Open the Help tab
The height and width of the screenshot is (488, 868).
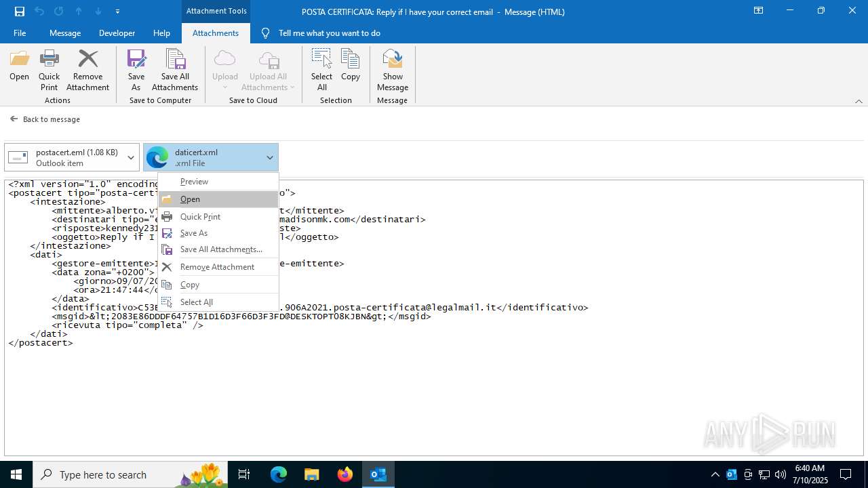161,33
